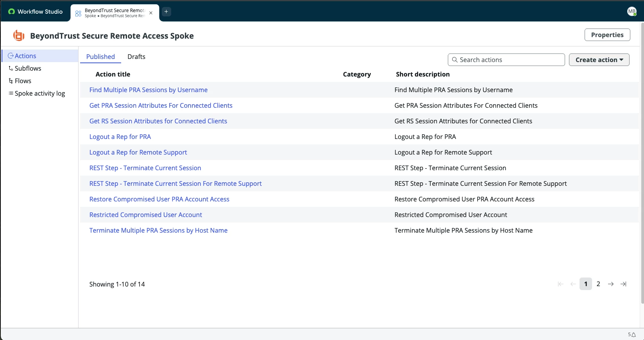Open REST Step - Terminate Current Session For Remote Support link

175,183
